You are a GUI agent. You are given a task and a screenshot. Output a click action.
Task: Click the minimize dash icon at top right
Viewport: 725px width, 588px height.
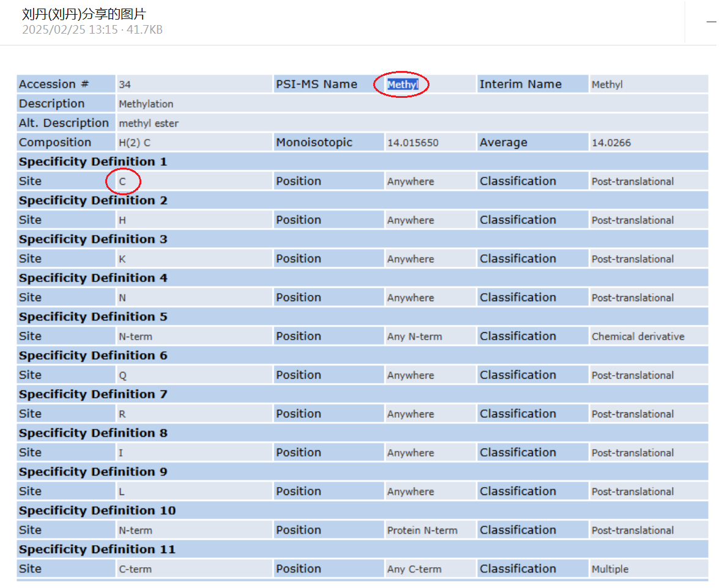pos(711,22)
